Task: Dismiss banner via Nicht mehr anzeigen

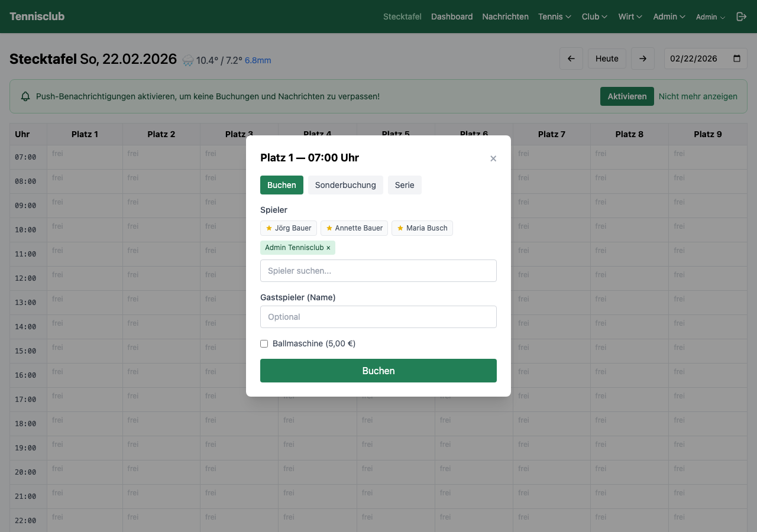Action: click(698, 96)
